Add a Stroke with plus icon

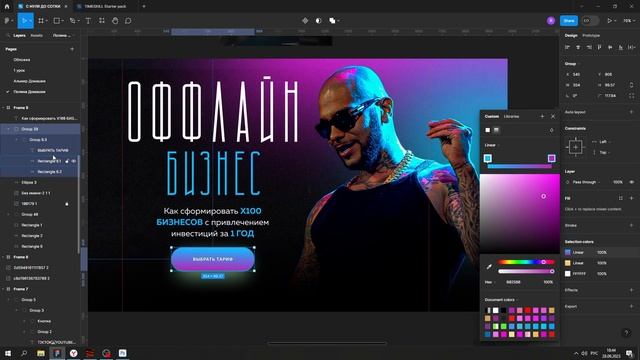click(x=631, y=225)
